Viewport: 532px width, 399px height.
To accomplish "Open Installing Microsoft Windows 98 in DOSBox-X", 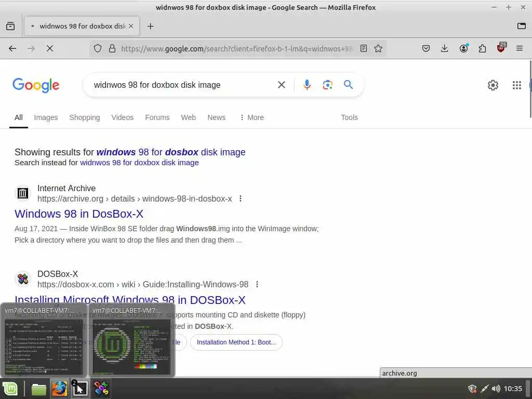I will (x=130, y=300).
